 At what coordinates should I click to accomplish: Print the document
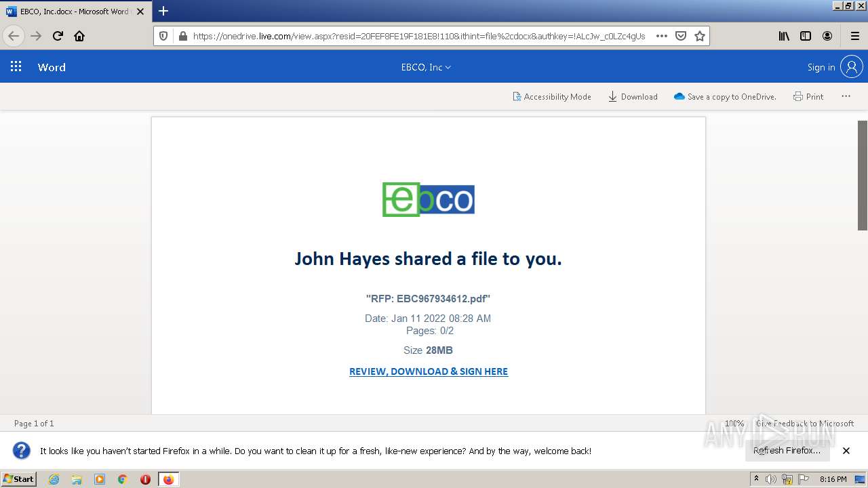click(x=808, y=96)
